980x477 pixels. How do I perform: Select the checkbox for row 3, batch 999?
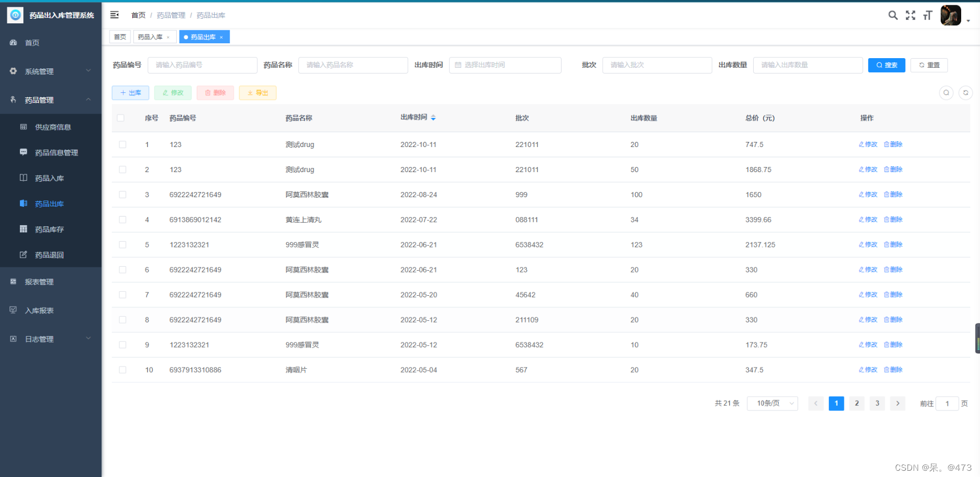click(123, 195)
